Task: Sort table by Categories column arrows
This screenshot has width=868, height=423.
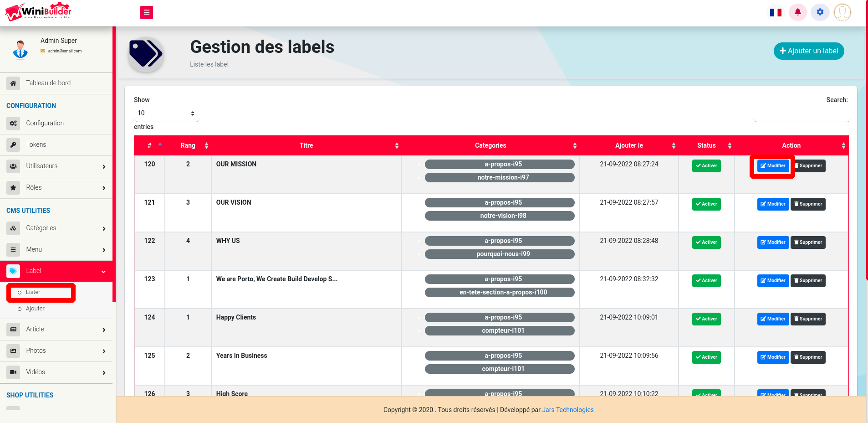Action: pyautogui.click(x=575, y=146)
